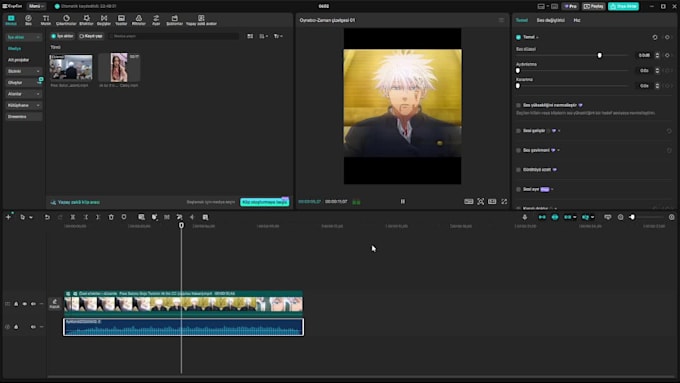The height and width of the screenshot is (383, 680).
Task: Open the Geçişler (Transitions) tool
Action: pos(104,20)
